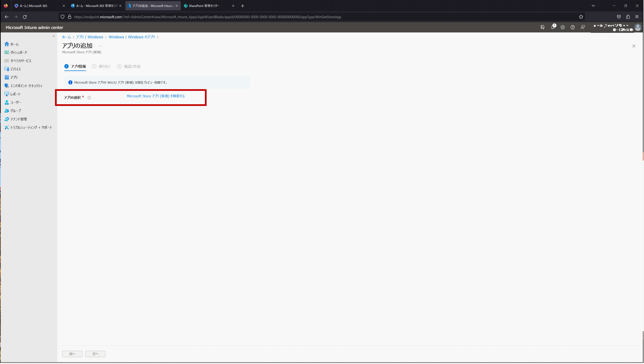The width and height of the screenshot is (644, 364).
Task: Show info tooltip next to アプリの選択
Action: point(89,97)
